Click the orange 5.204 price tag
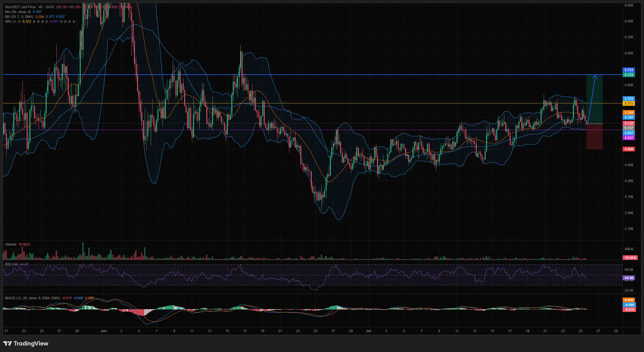Screen dimensions: 644x352 pyautogui.click(x=629, y=113)
